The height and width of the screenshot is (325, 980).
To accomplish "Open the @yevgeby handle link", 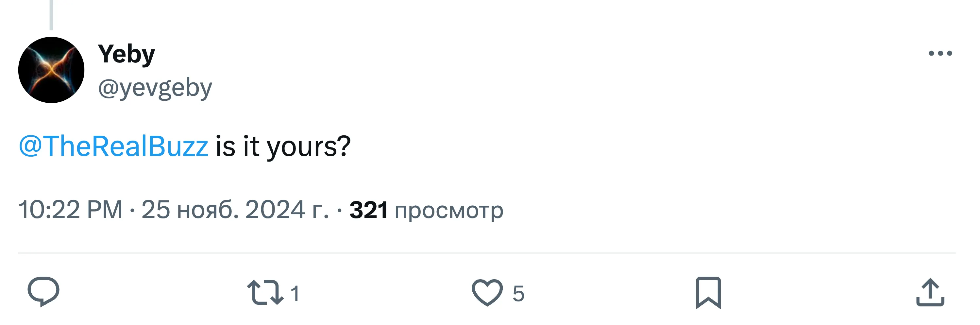I will point(155,88).
